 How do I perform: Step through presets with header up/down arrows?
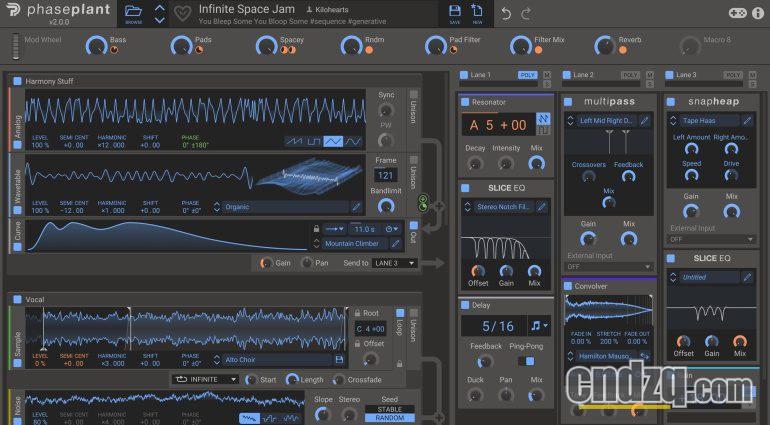(x=160, y=14)
